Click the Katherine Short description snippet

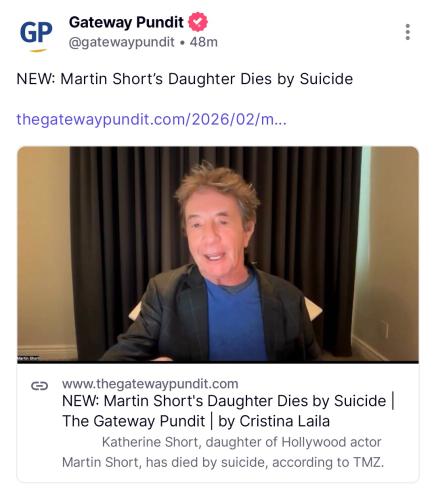223,452
